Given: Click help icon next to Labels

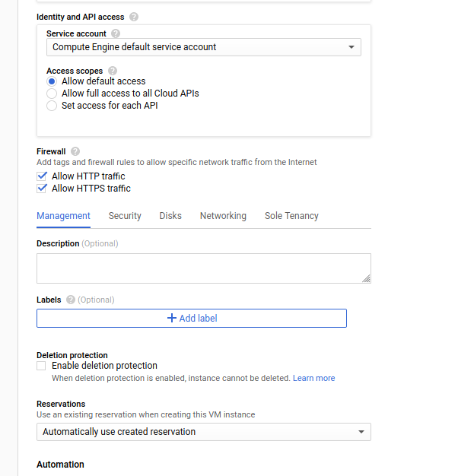Looking at the screenshot, I should [71, 300].
